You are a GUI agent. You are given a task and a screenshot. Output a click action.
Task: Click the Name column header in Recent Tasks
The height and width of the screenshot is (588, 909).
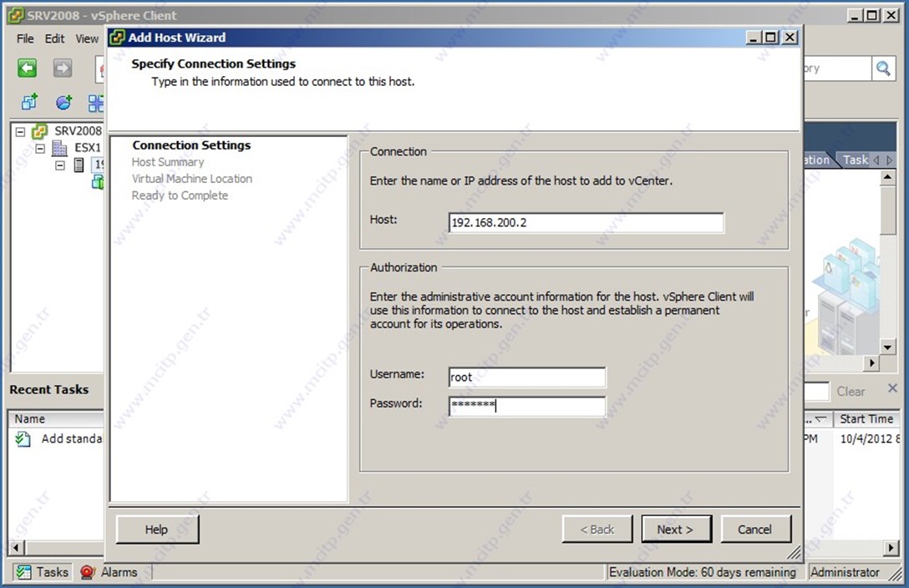(56, 418)
